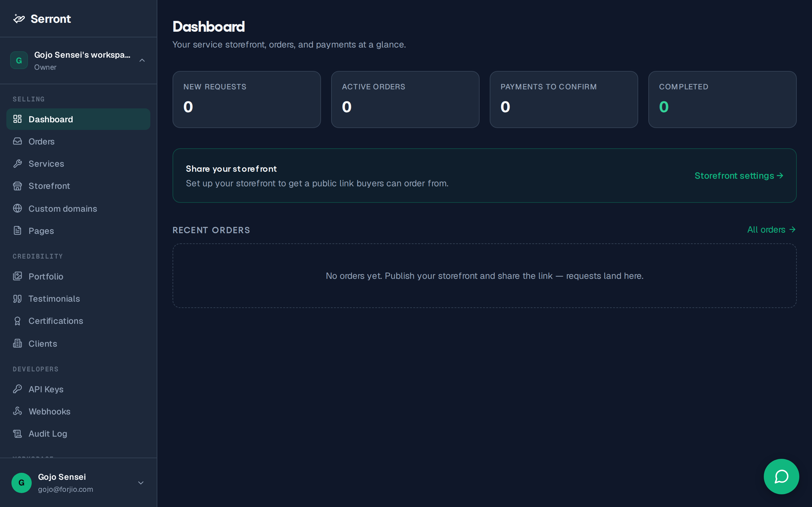The width and height of the screenshot is (812, 507).
Task: Open Custom domains globe icon
Action: 17,208
